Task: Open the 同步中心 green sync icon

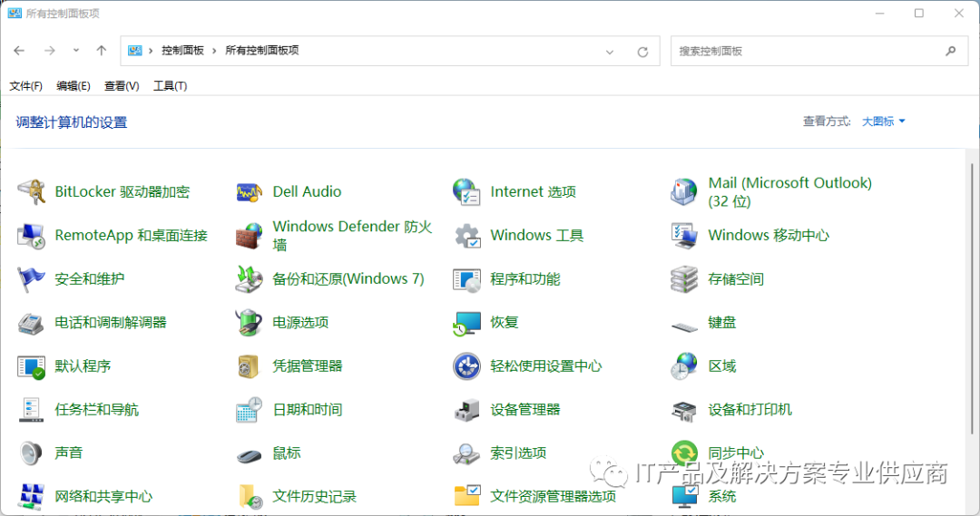Action: [684, 453]
